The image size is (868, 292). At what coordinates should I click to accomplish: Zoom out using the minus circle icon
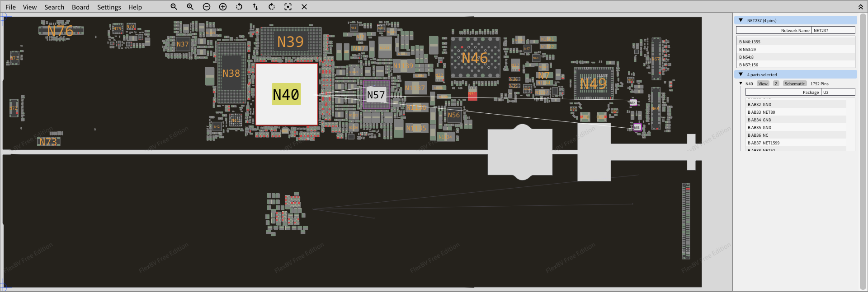coord(207,7)
